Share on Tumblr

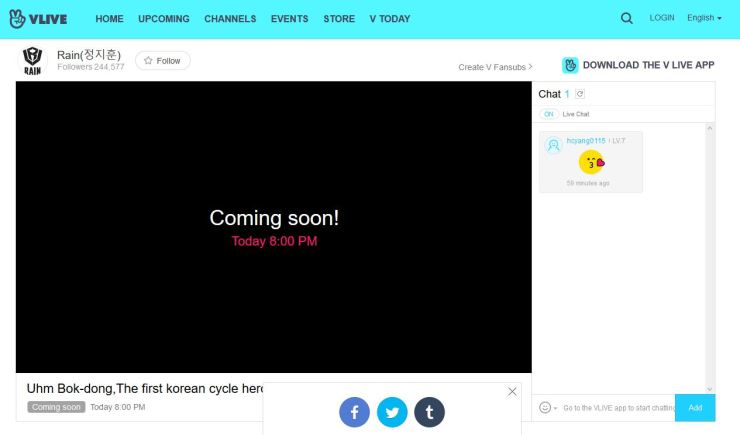click(x=430, y=412)
